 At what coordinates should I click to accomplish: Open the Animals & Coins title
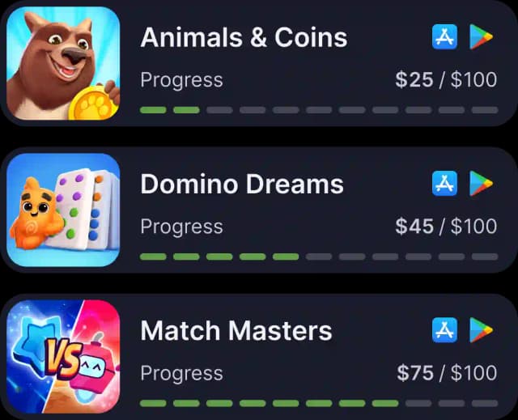(x=244, y=37)
